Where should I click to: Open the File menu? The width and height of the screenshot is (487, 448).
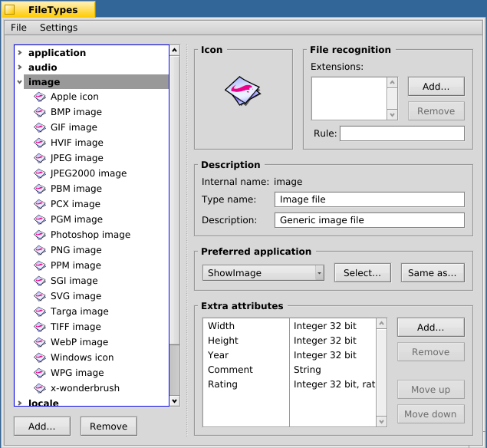click(x=18, y=28)
